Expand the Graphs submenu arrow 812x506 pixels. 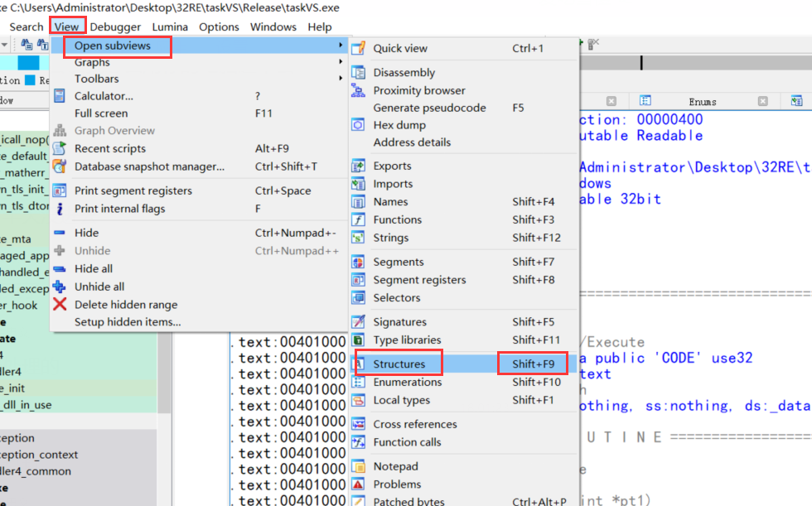(341, 61)
